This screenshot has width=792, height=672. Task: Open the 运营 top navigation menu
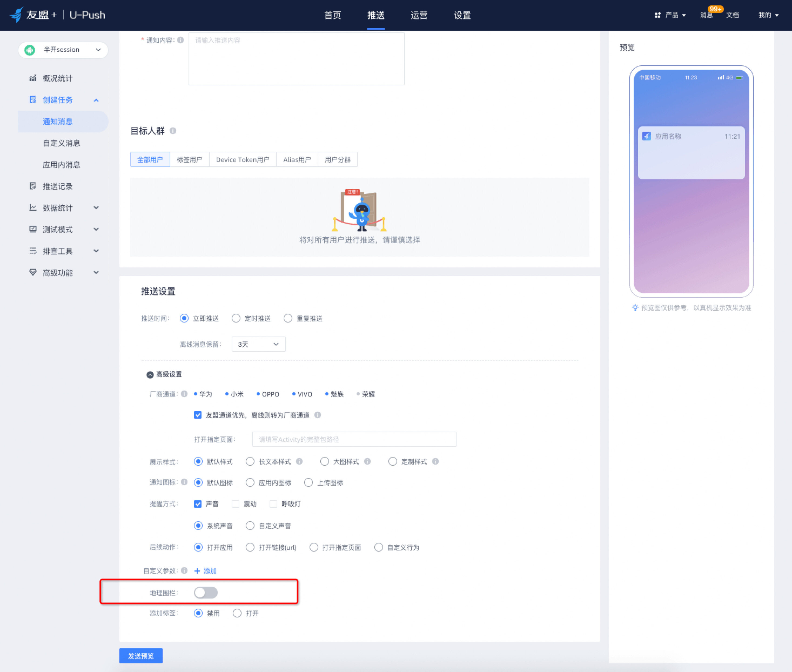419,15
